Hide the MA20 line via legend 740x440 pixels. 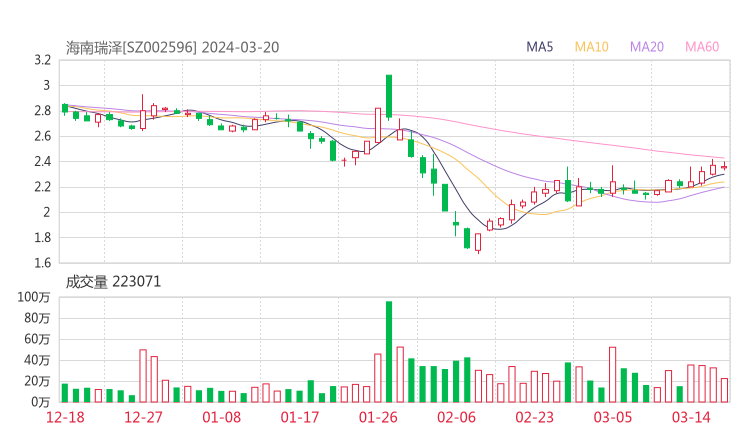tap(647, 46)
